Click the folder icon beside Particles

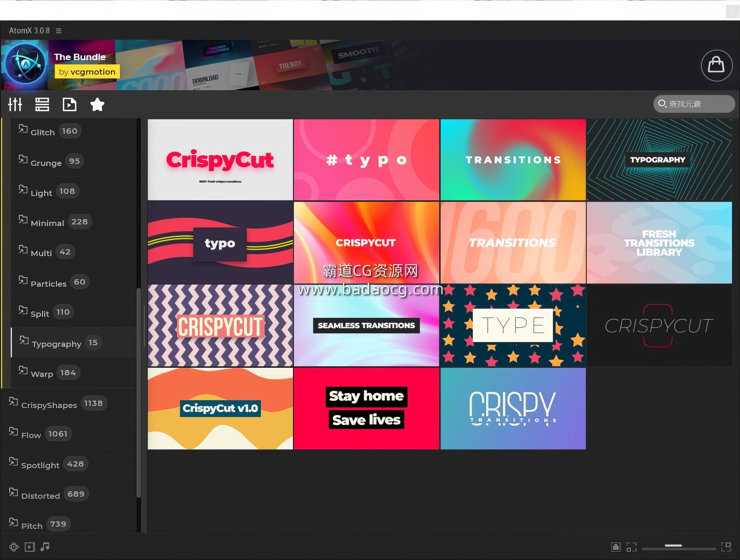(x=23, y=280)
